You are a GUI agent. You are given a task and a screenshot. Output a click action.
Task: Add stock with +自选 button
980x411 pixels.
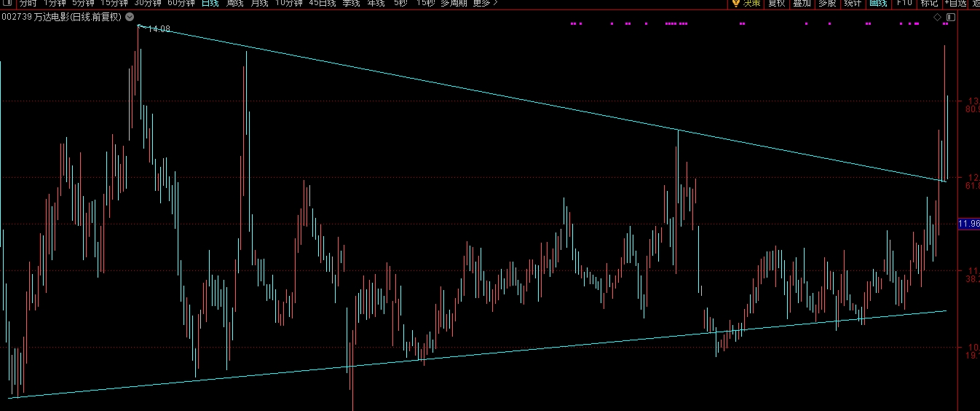955,3
